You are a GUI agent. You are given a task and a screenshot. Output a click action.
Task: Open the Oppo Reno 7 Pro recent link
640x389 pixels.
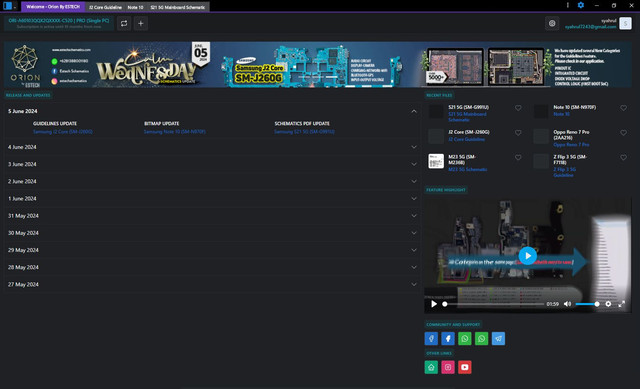(x=571, y=144)
